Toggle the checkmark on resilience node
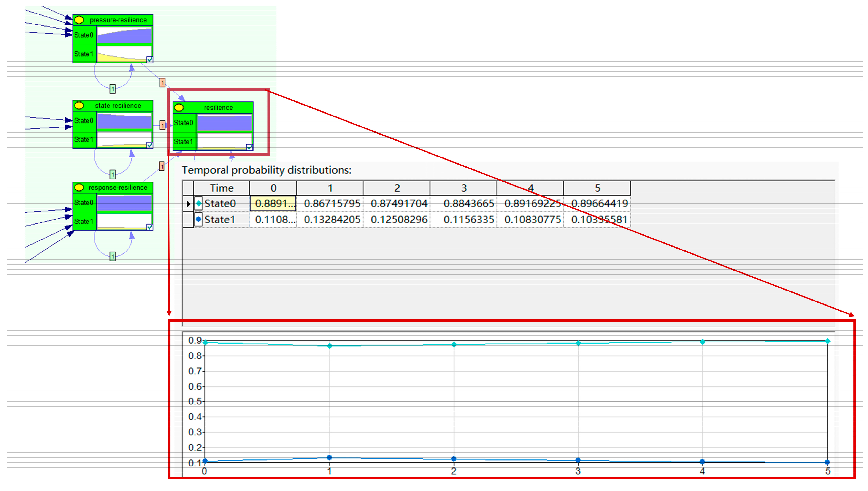This screenshot has width=868, height=491. 249,147
